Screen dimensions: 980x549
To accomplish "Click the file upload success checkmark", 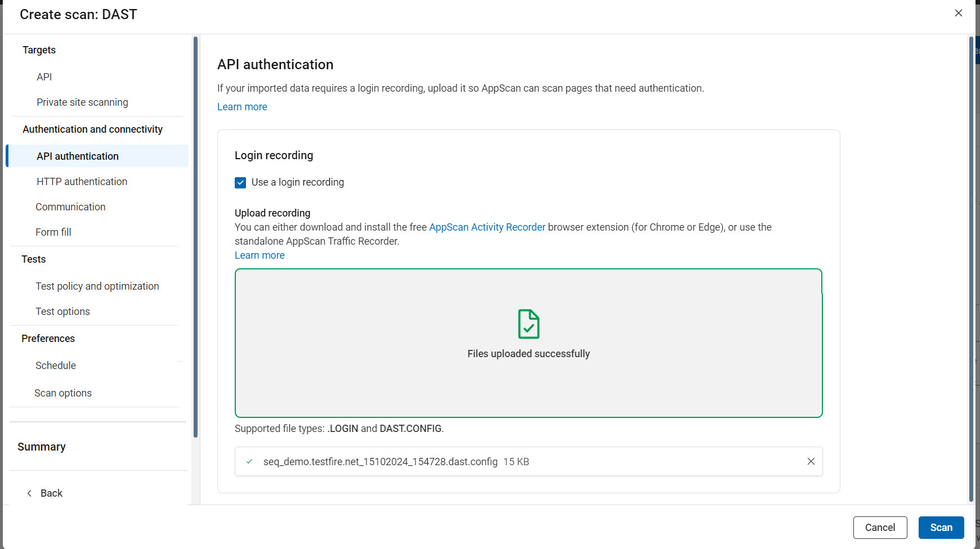I will click(x=249, y=461).
